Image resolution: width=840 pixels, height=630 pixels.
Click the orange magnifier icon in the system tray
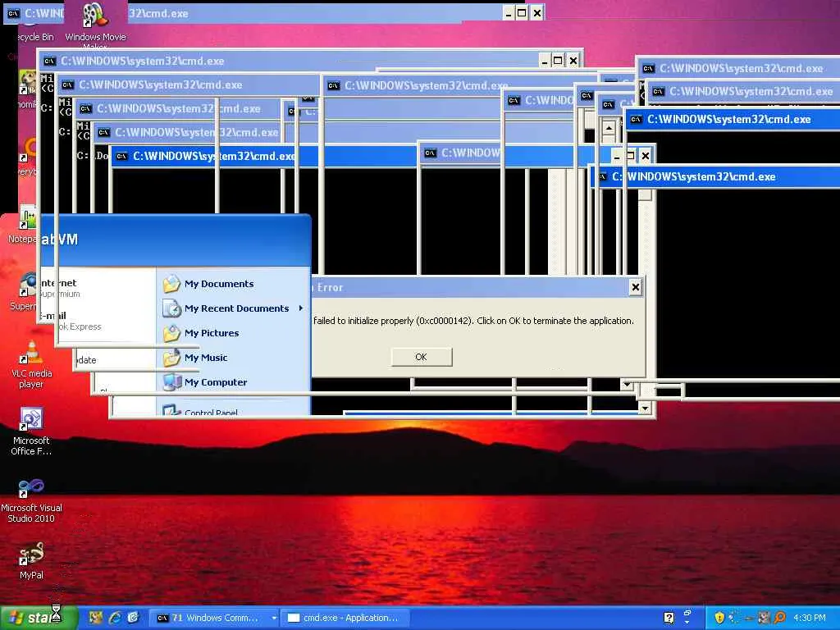coord(779,618)
